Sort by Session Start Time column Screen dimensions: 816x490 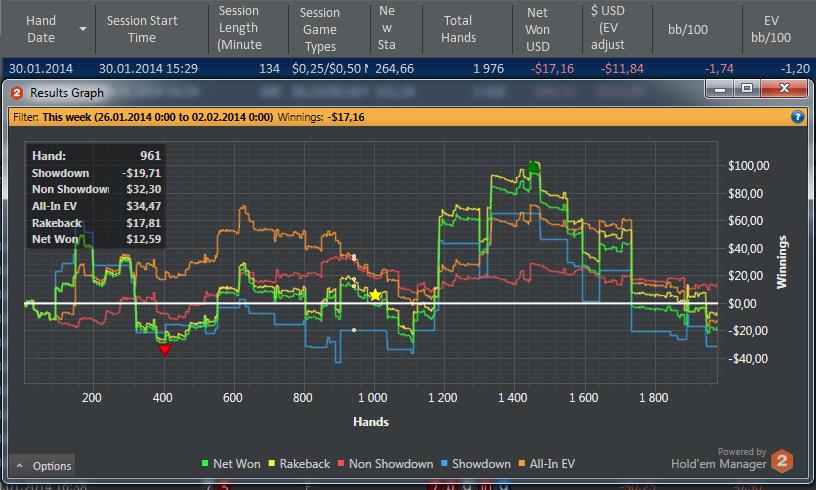[x=142, y=29]
